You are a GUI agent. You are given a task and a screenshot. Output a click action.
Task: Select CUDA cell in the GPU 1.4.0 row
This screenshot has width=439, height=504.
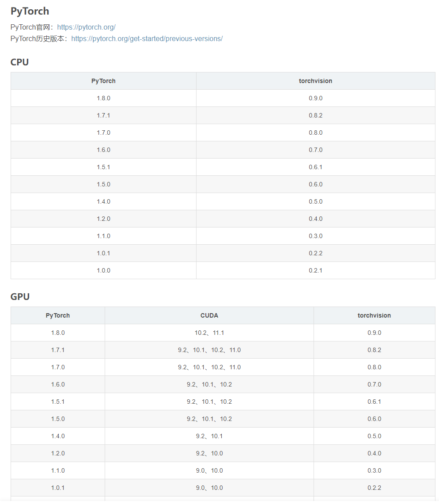coord(209,436)
